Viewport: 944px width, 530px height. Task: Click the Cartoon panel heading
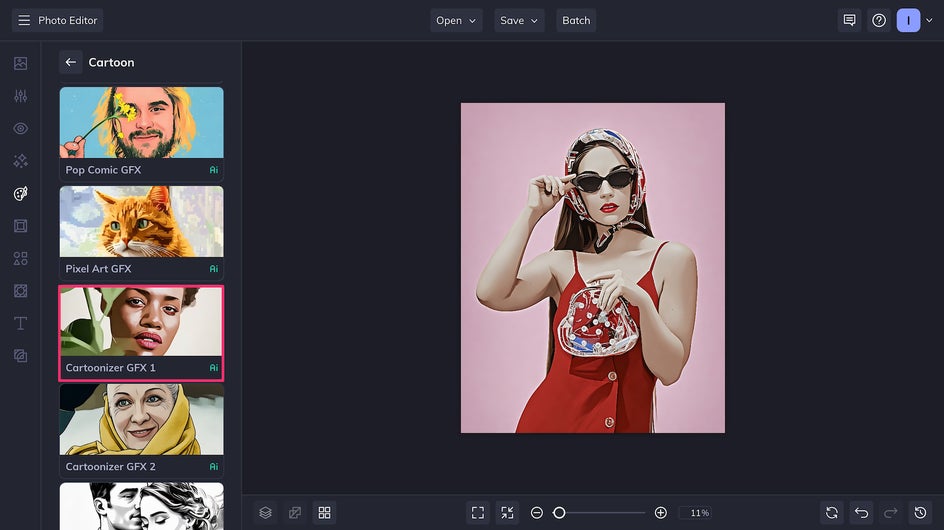pos(111,62)
